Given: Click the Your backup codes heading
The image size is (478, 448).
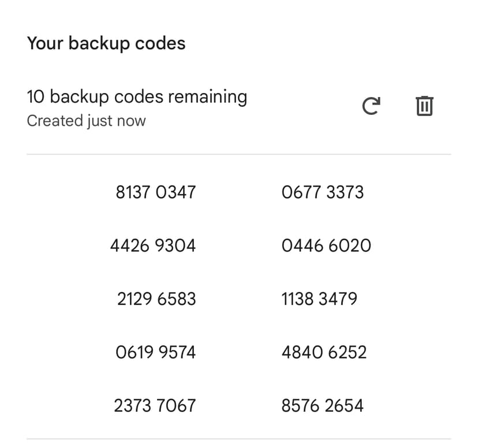Looking at the screenshot, I should coord(106,43).
